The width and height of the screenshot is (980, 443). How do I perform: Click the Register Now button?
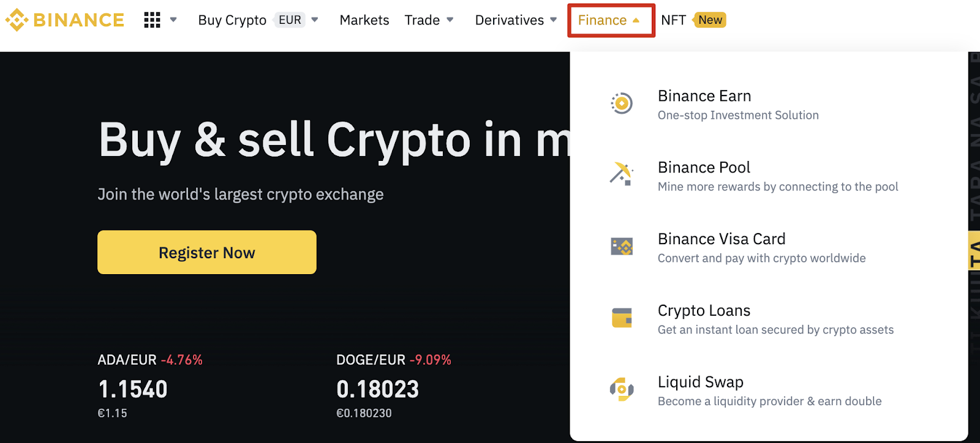tap(207, 252)
